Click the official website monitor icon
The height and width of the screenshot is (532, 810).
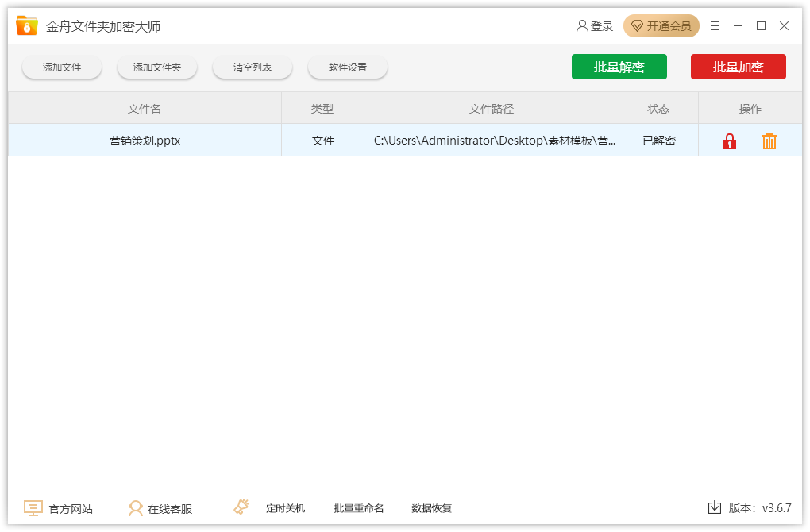(33, 508)
